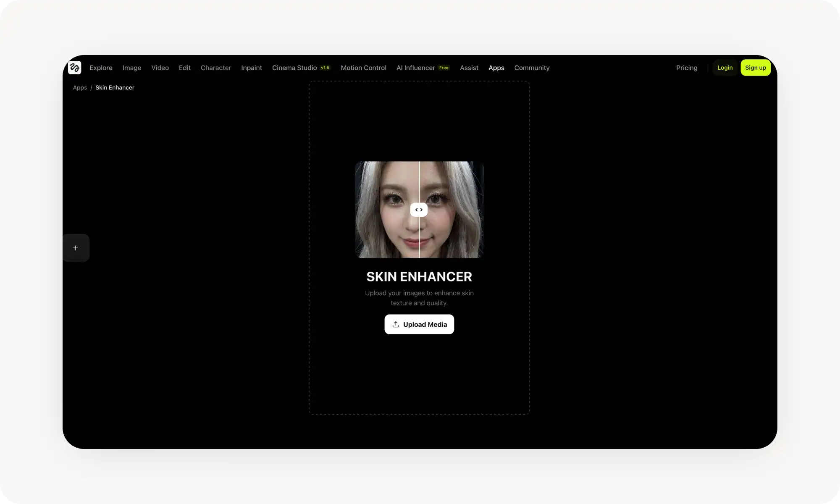
Task: Open the Pricing page
Action: tap(687, 68)
